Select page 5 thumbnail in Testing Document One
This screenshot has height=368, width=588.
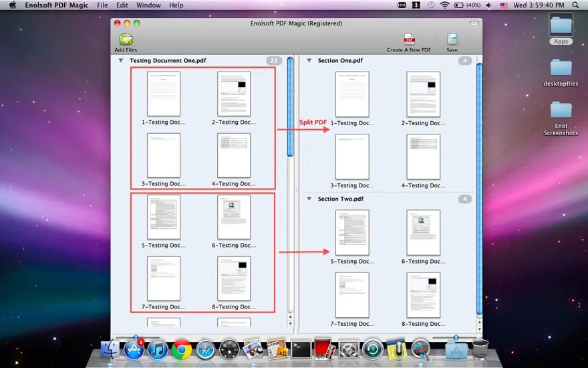[x=164, y=217]
